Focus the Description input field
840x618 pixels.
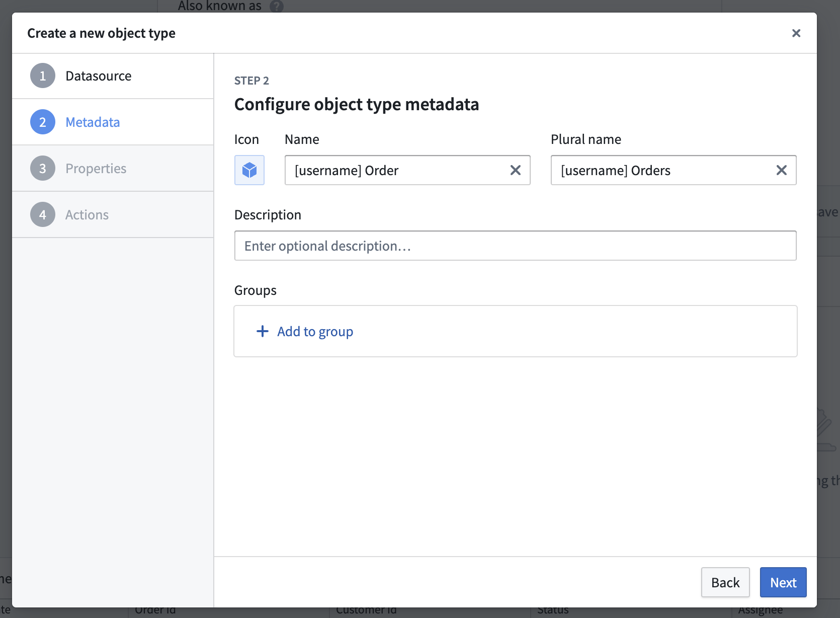515,246
